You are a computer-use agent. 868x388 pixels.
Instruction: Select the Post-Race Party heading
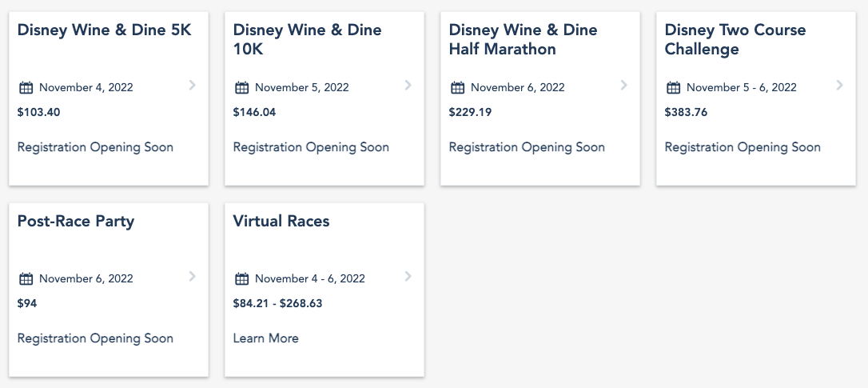coord(75,222)
